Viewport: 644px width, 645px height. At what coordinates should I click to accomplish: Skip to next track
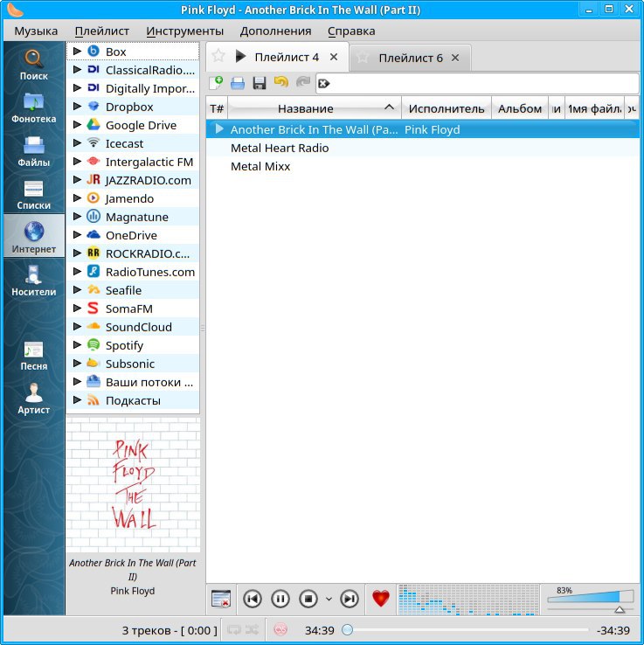click(x=350, y=599)
